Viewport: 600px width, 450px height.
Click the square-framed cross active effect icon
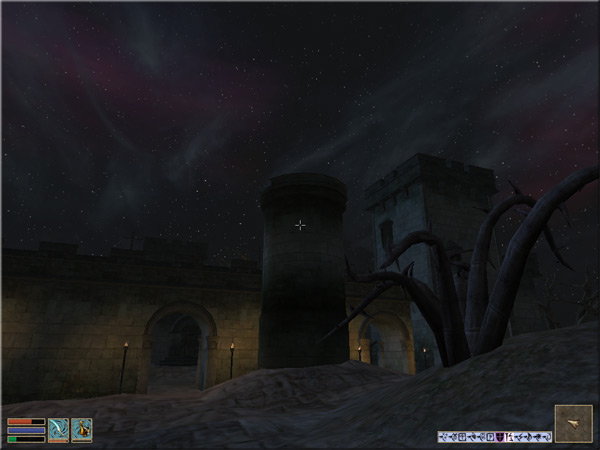pos(462,437)
